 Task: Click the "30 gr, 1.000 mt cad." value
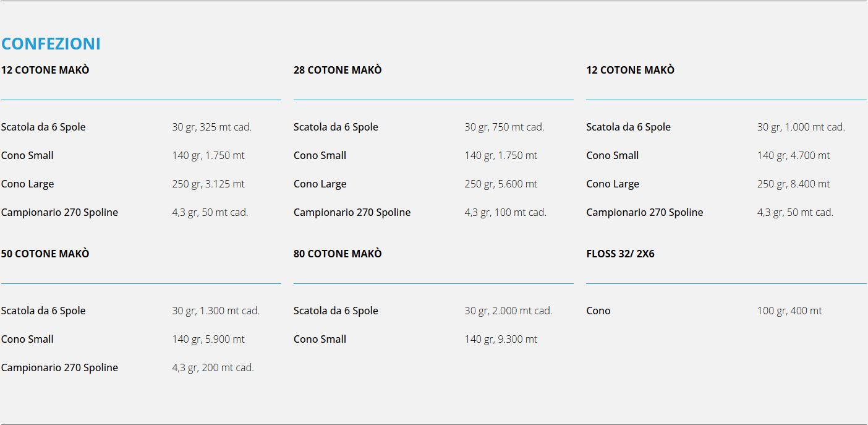(x=801, y=127)
